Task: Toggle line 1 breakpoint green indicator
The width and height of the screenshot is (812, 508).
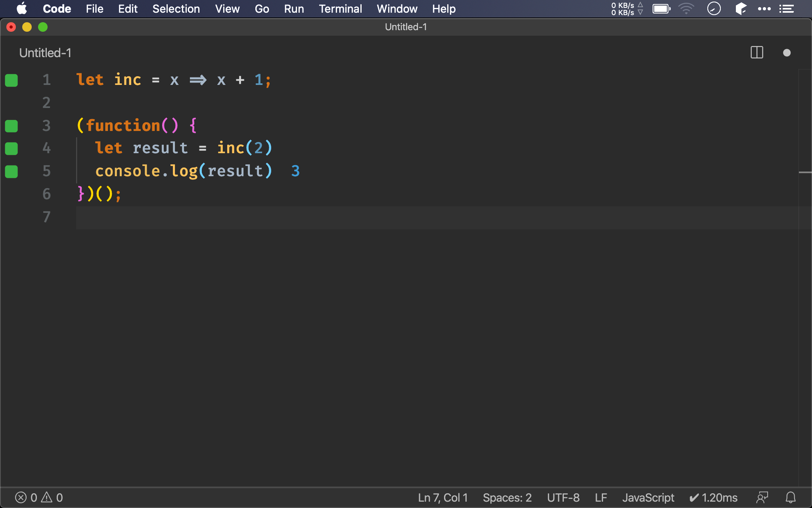Action: [x=11, y=80]
